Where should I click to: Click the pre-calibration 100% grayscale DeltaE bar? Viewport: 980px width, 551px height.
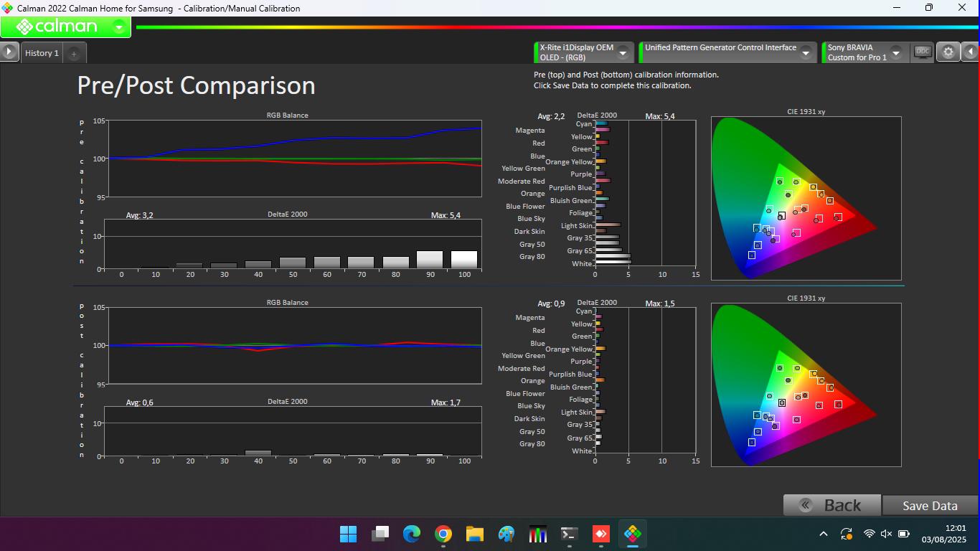(x=464, y=260)
